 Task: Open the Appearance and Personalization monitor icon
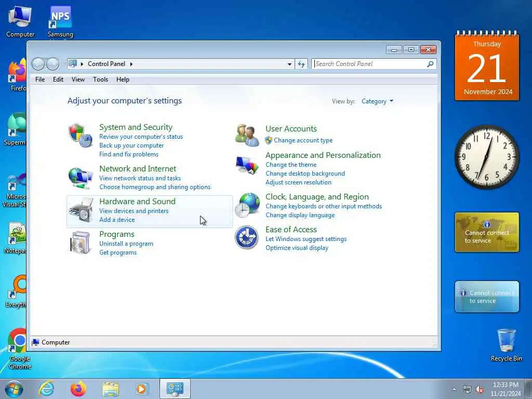click(x=247, y=165)
